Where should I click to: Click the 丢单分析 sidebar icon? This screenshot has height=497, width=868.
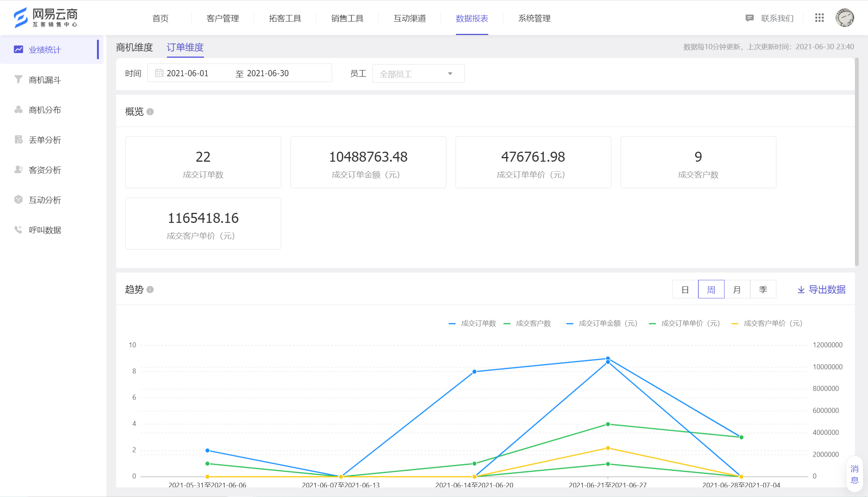tap(18, 139)
